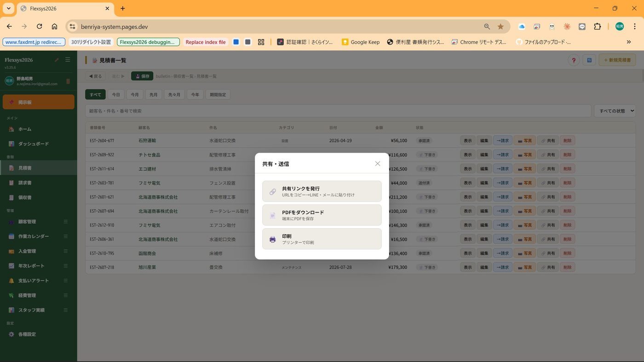The height and width of the screenshot is (362, 644).
Task: Close the 共有・送信 dialog
Action: 378,164
